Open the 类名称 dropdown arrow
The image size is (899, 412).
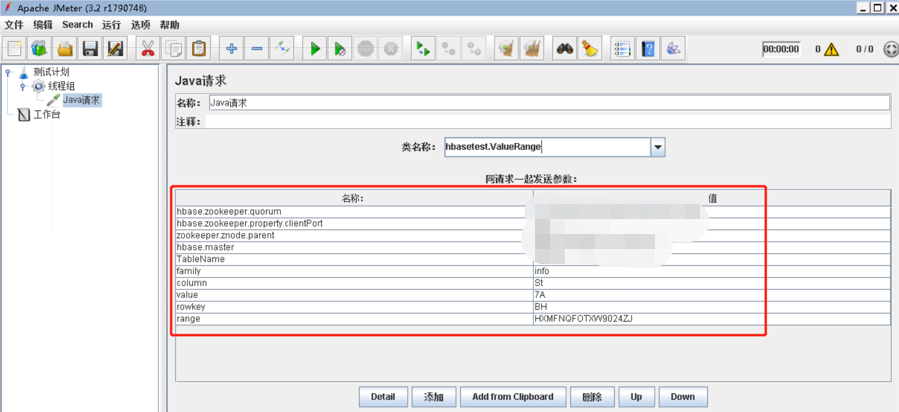tap(658, 148)
